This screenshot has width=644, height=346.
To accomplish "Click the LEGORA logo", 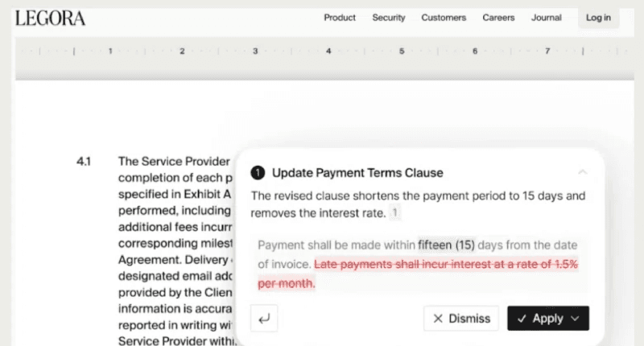I will pos(50,18).
